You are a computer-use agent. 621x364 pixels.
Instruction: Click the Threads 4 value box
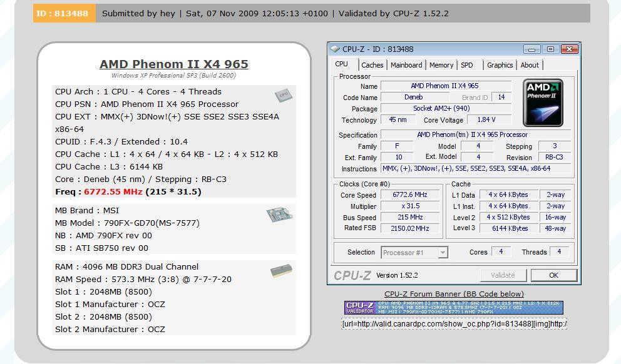[559, 251]
